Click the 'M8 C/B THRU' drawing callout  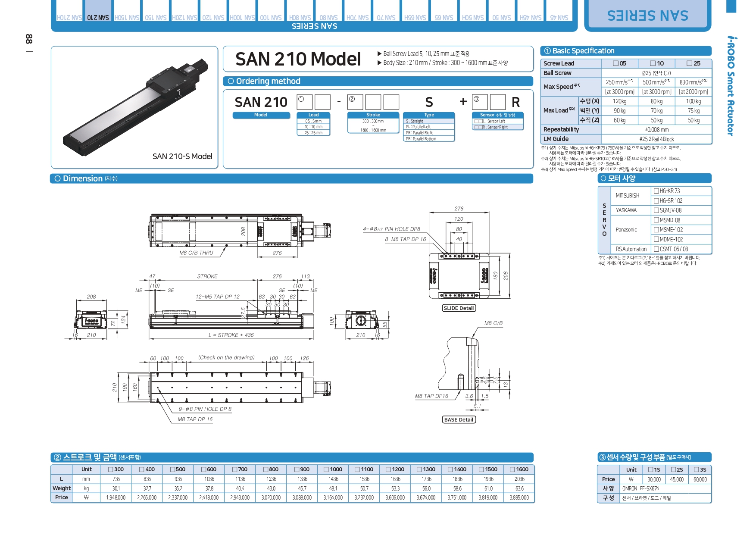[196, 253]
